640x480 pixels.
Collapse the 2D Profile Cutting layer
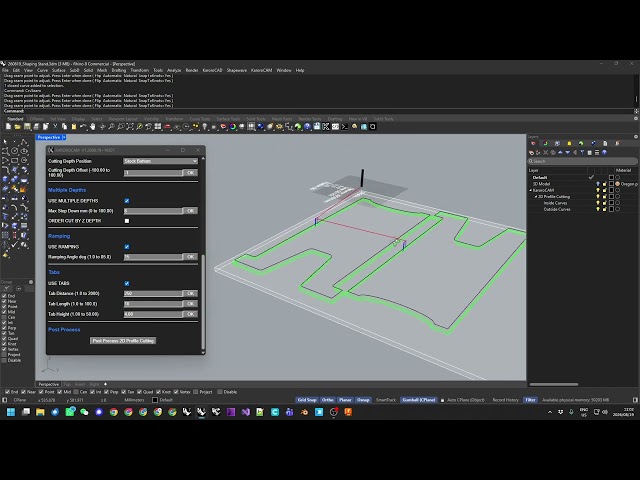coord(536,197)
